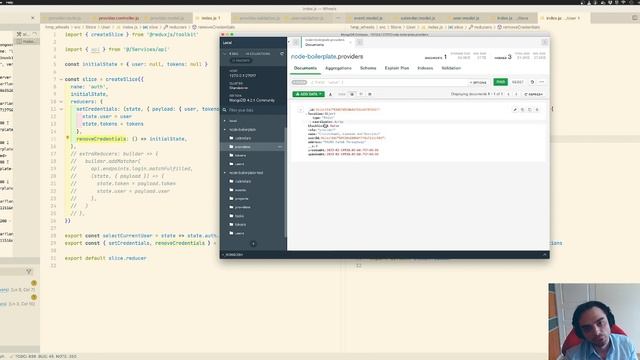Toggle the favorite button in Compass sidebar
The image size is (640, 360).
point(241,60)
